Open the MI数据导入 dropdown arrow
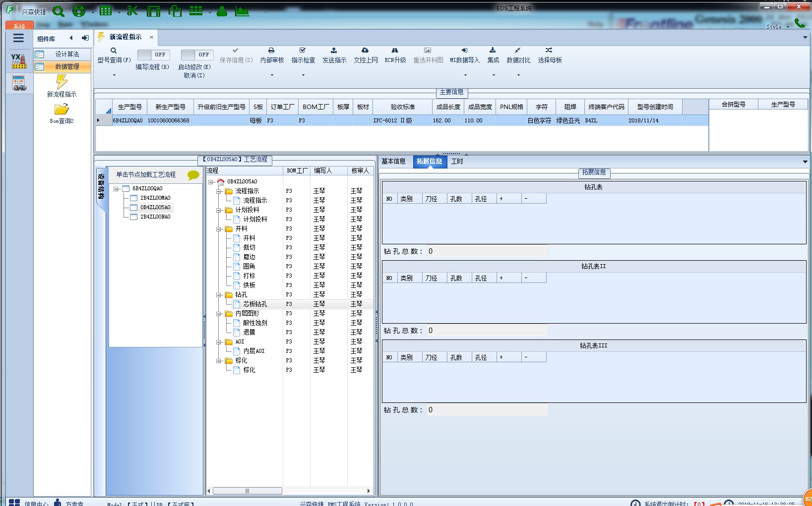 465,75
